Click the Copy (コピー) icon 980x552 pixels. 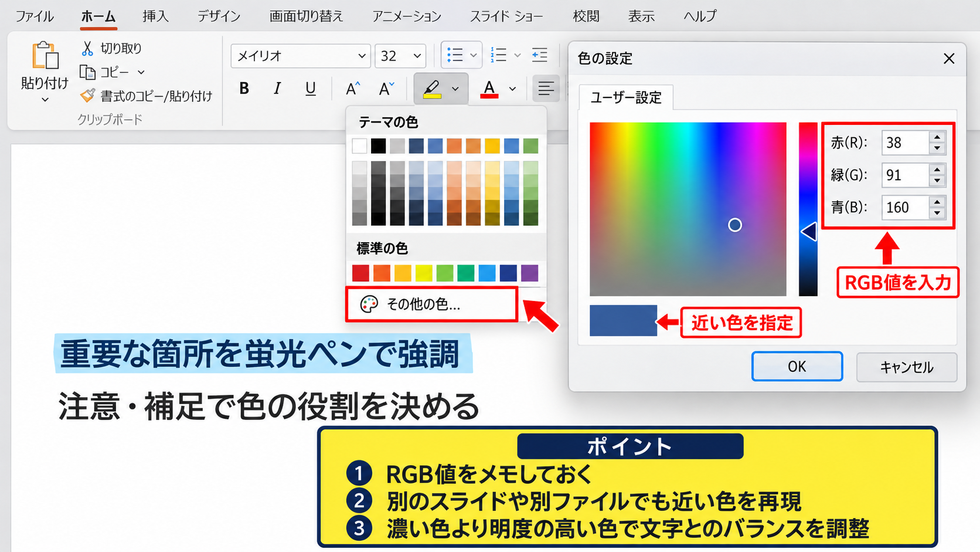87,72
